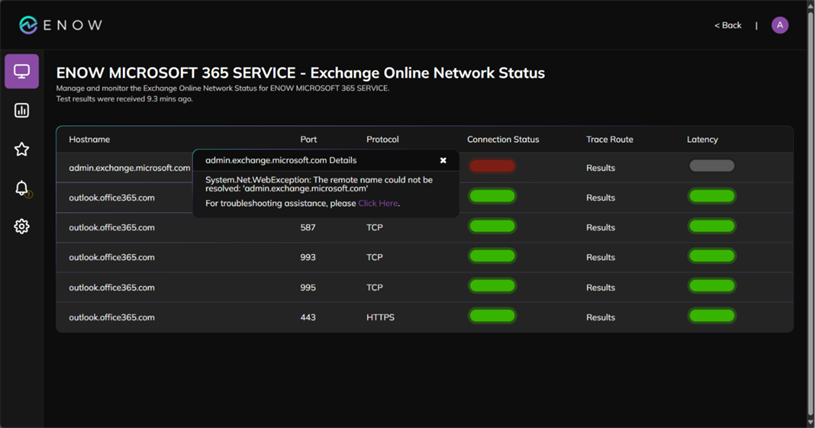The image size is (815, 428).
Task: Open the reports chart sidebar icon
Action: [22, 110]
